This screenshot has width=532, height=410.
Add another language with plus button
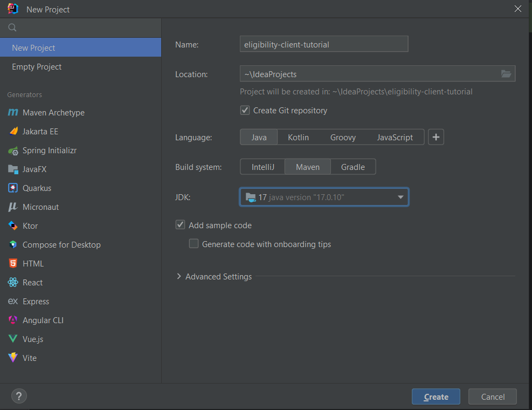pyautogui.click(x=436, y=138)
